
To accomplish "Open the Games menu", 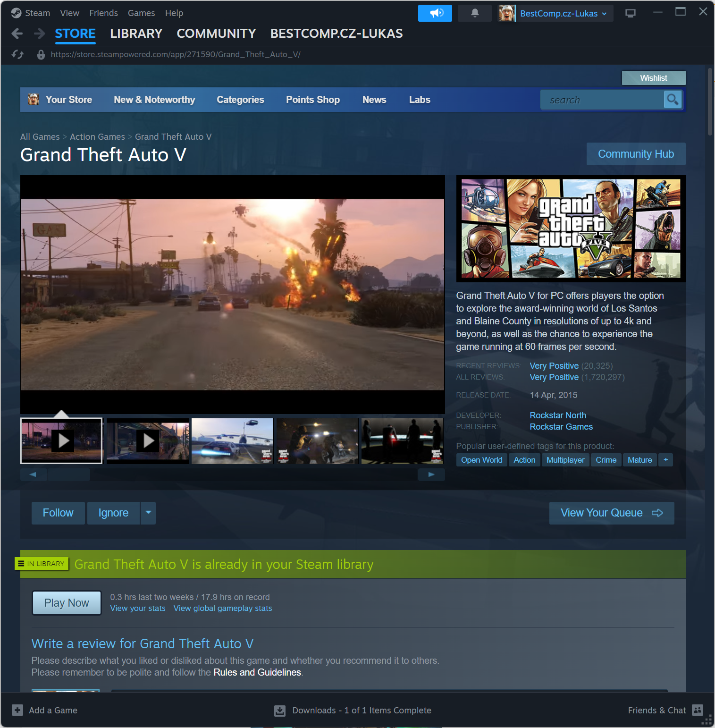I will pos(142,13).
